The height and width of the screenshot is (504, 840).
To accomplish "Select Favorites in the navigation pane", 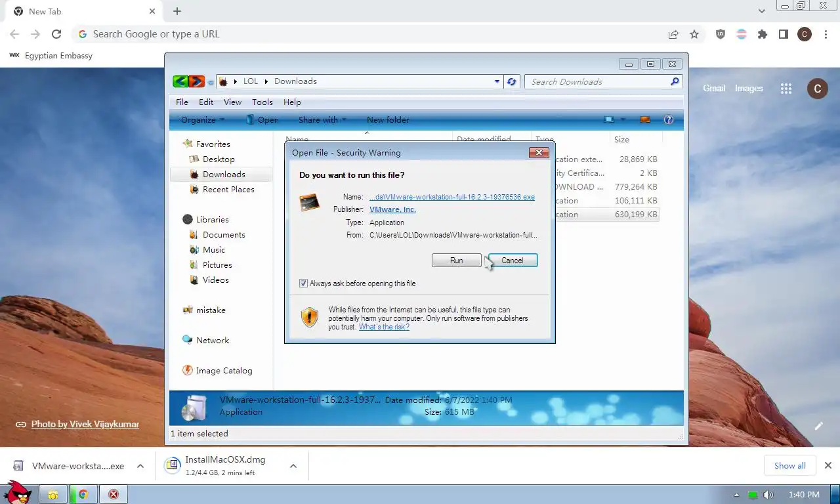I will click(213, 144).
